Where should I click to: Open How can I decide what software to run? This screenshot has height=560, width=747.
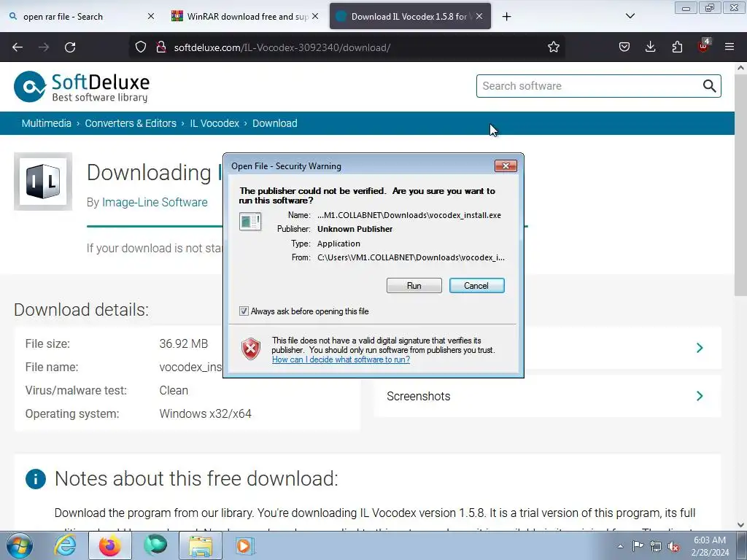[x=341, y=359]
